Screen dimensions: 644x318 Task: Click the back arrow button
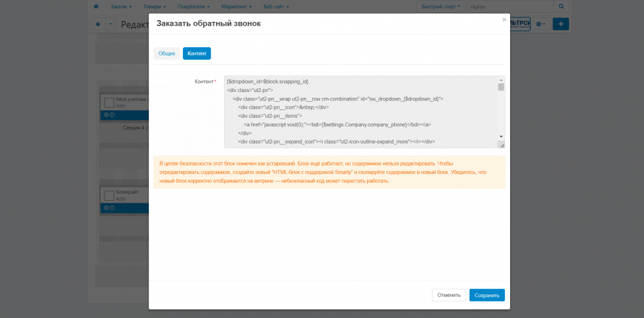click(98, 24)
